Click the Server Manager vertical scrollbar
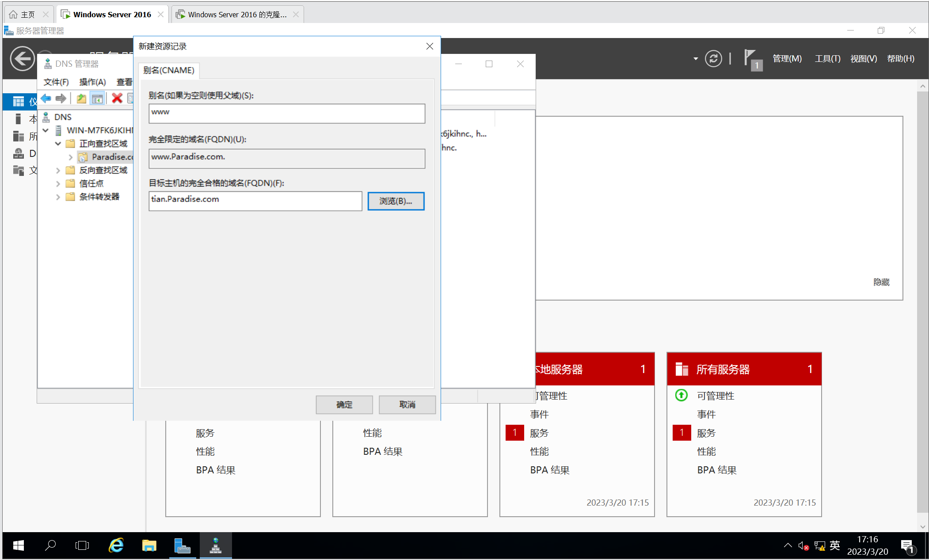929x560 pixels. point(922,301)
